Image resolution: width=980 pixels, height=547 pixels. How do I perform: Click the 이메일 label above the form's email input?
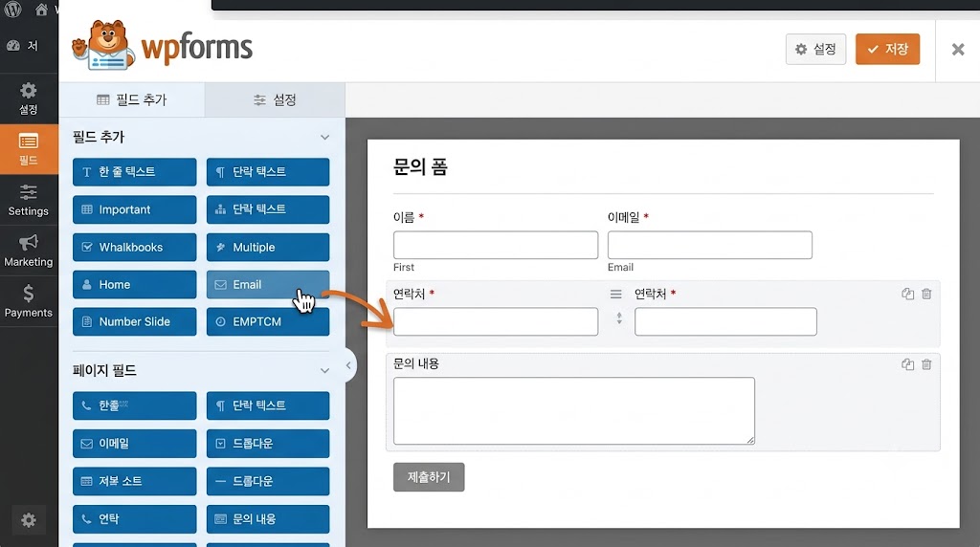pos(624,217)
